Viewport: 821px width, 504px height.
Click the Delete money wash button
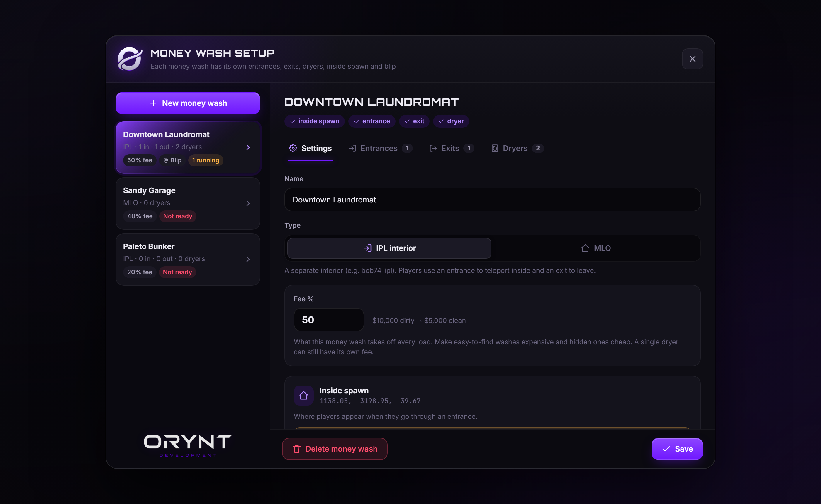point(335,449)
